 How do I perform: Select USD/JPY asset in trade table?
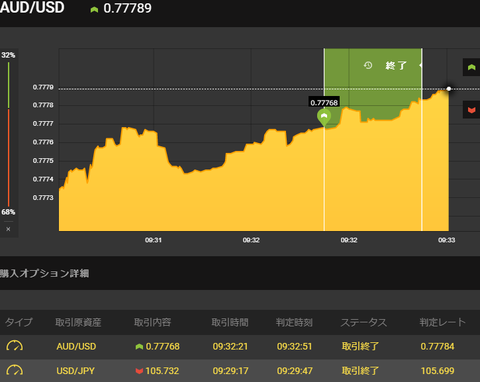click(76, 371)
